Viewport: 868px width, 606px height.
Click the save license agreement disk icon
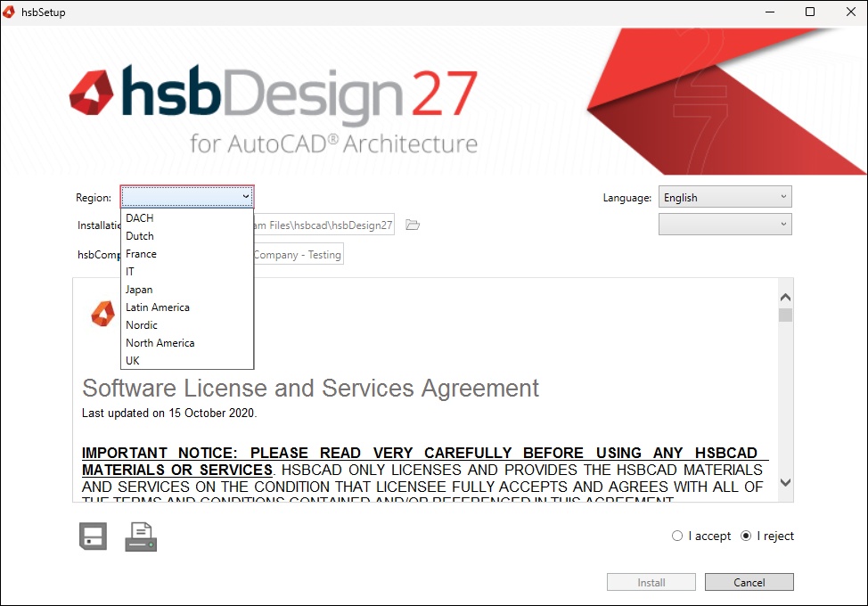(x=93, y=536)
